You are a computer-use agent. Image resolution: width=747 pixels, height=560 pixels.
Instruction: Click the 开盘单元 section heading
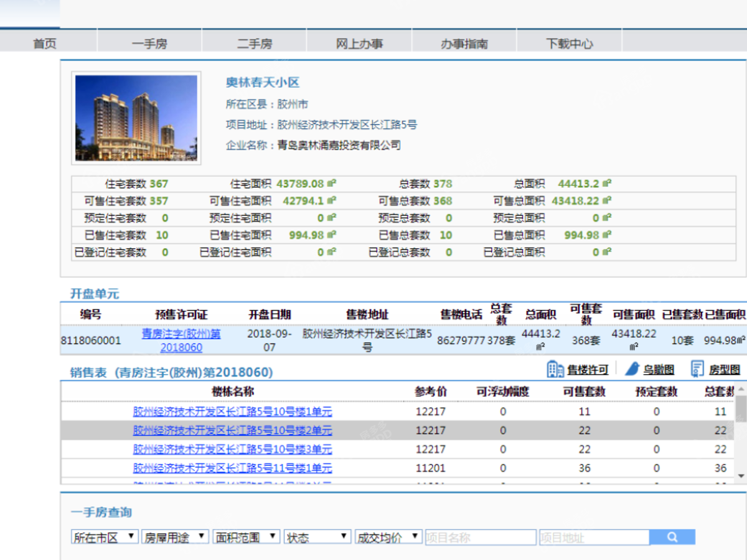(x=95, y=294)
